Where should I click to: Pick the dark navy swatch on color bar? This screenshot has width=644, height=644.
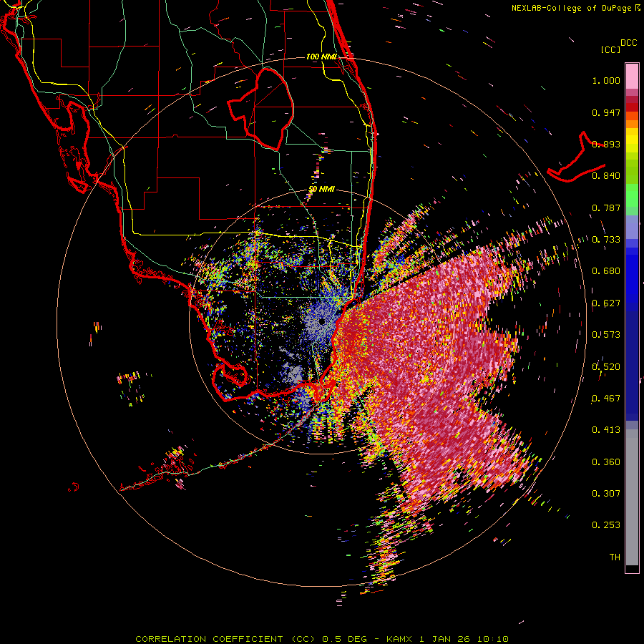click(632, 361)
